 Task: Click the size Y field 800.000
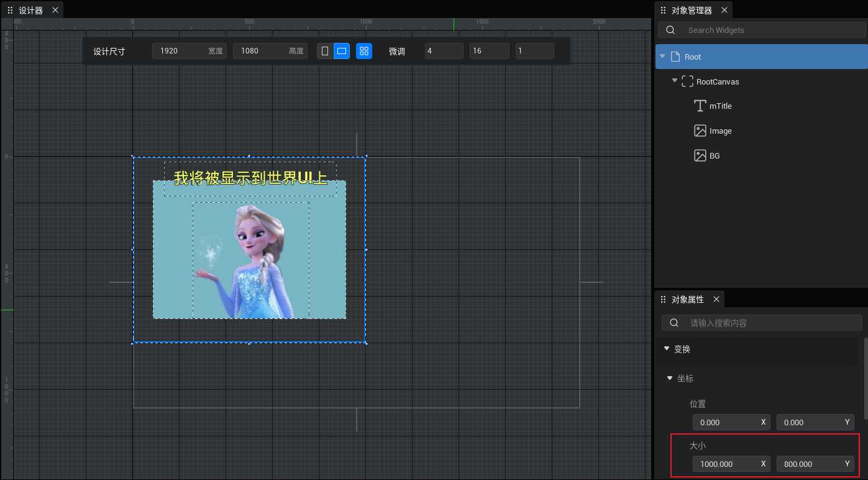click(815, 464)
